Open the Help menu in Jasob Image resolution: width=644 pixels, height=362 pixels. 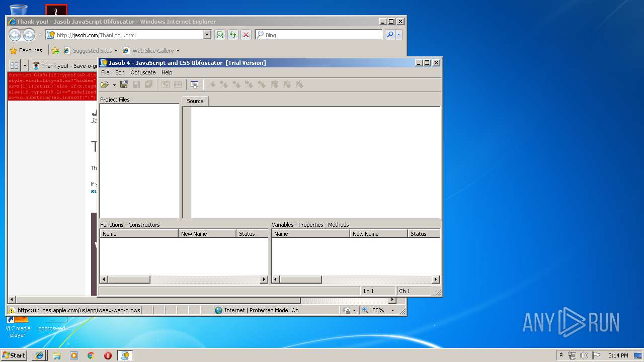point(167,72)
